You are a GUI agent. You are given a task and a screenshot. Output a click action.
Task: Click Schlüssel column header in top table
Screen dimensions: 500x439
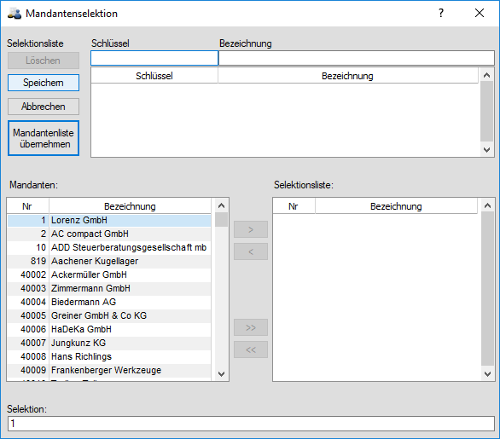tap(154, 76)
